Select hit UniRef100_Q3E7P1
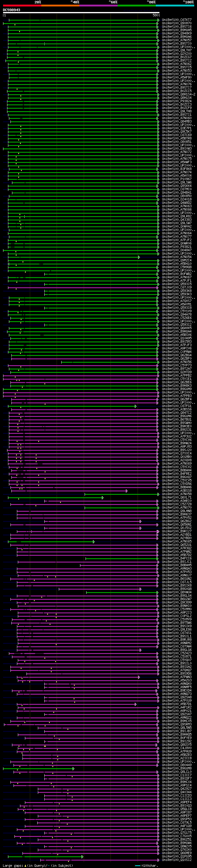Screen dimensions: 197x868 [x=176, y=129]
